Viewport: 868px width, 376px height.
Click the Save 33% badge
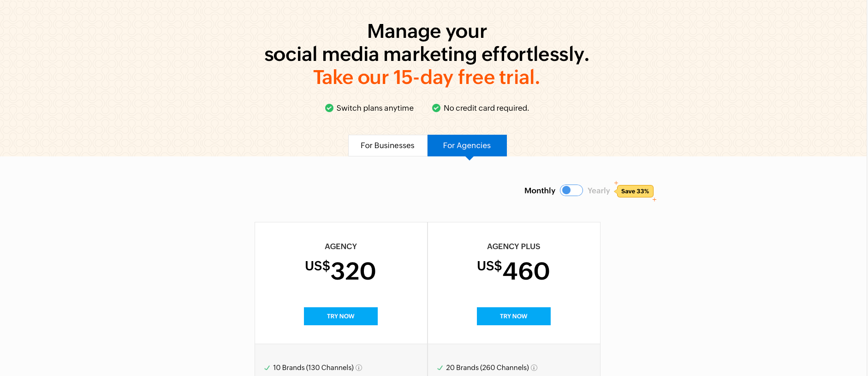(x=635, y=191)
